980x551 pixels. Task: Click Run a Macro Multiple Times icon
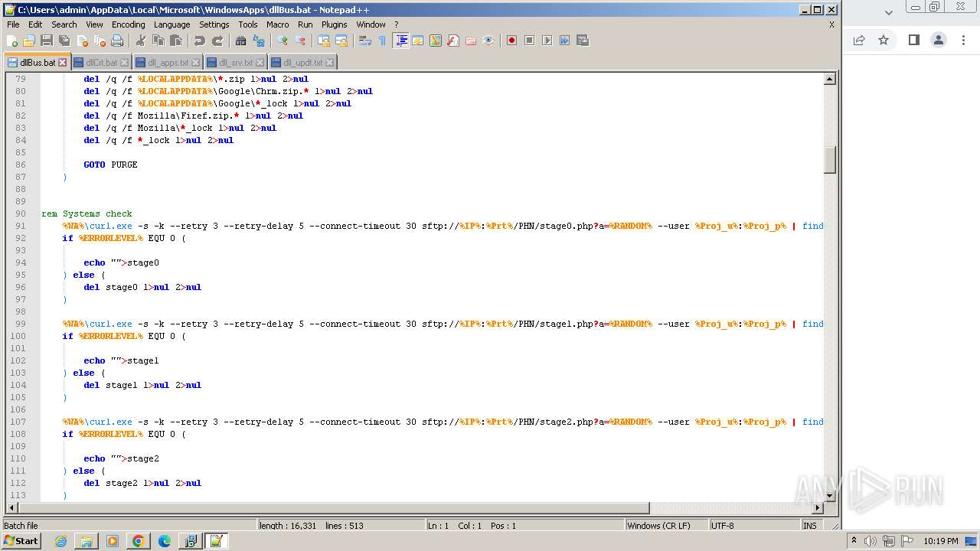[564, 41]
